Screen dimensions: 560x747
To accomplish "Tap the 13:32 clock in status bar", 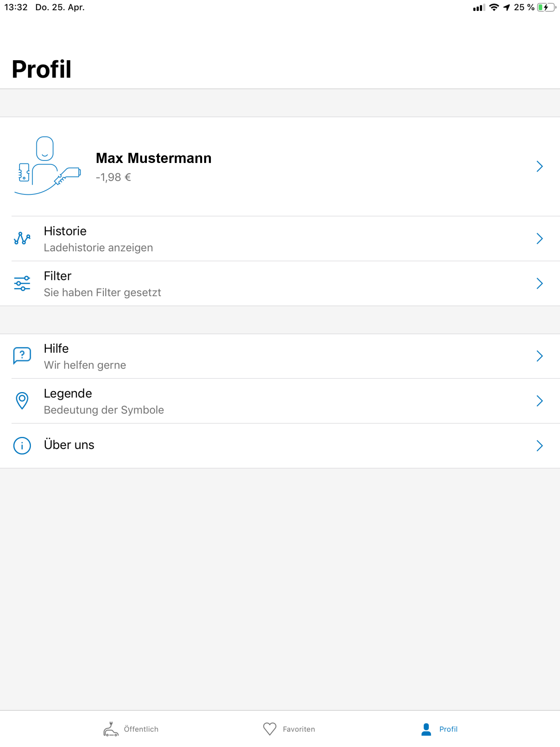I will (x=16, y=7).
